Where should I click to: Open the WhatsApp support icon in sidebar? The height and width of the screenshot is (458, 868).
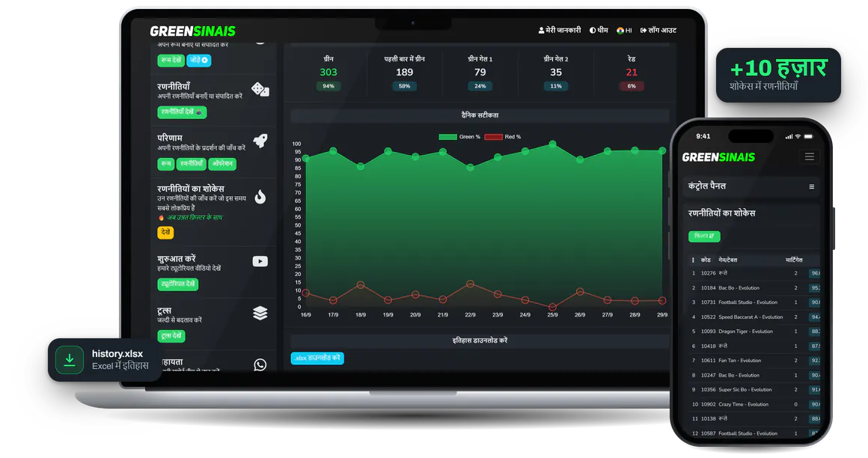coord(260,364)
